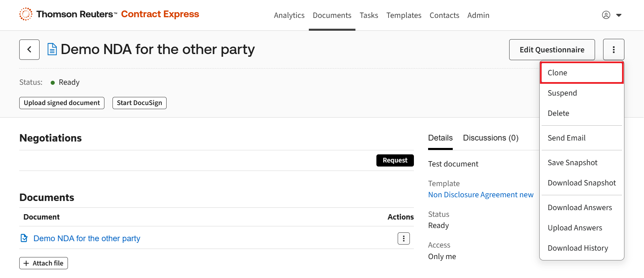This screenshot has height=278, width=644.
Task: Select Delete from the options menu
Action: tap(559, 113)
